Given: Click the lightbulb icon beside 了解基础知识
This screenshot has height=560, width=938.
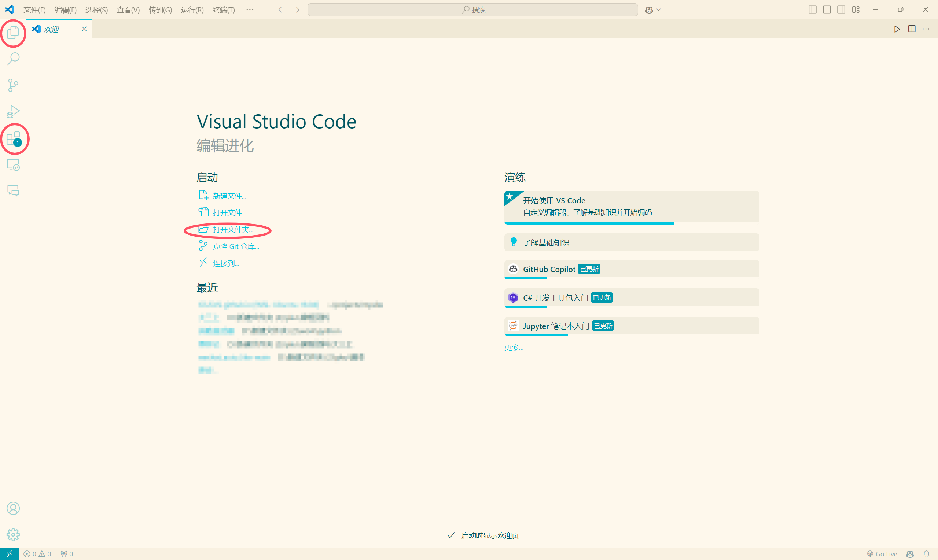Looking at the screenshot, I should (514, 242).
